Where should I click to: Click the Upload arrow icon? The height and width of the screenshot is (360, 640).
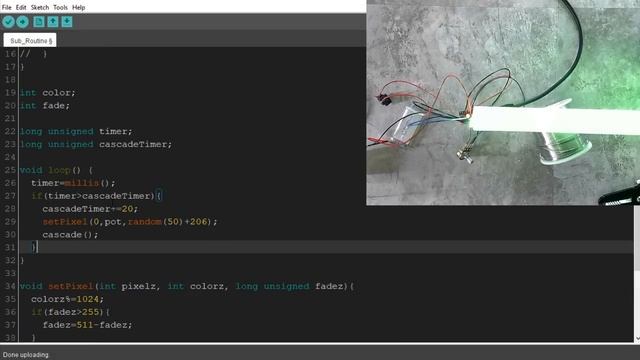pyautogui.click(x=22, y=22)
